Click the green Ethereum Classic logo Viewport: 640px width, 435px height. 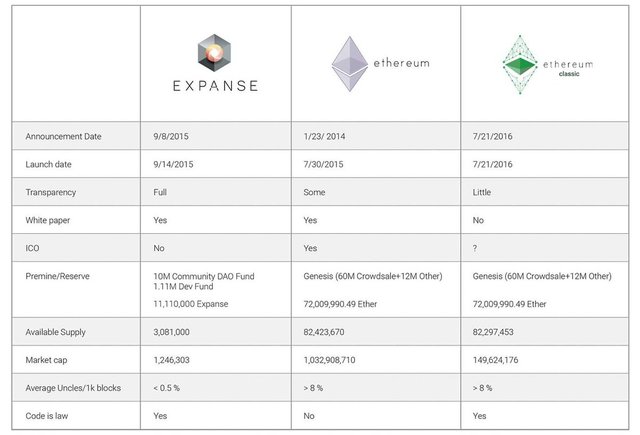pyautogui.click(x=520, y=64)
